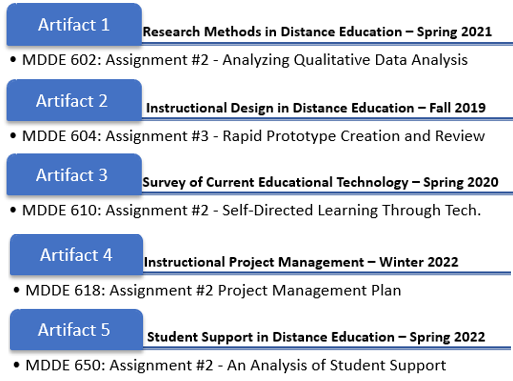
Task: Open the Artifact 3 blue box
Action: 74,174
